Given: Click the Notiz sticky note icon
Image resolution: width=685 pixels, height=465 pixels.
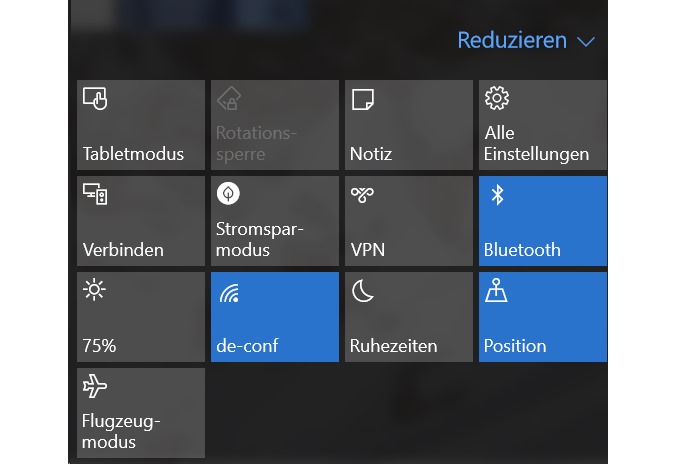Looking at the screenshot, I should [363, 98].
